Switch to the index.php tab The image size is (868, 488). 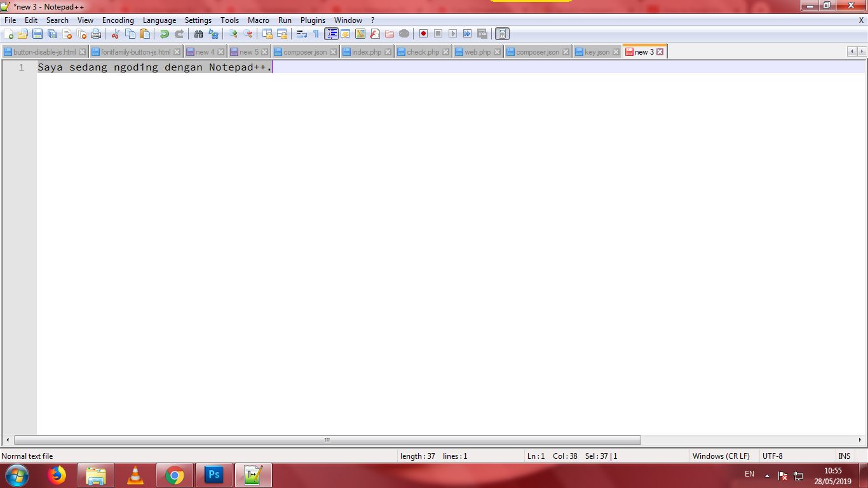click(x=366, y=51)
